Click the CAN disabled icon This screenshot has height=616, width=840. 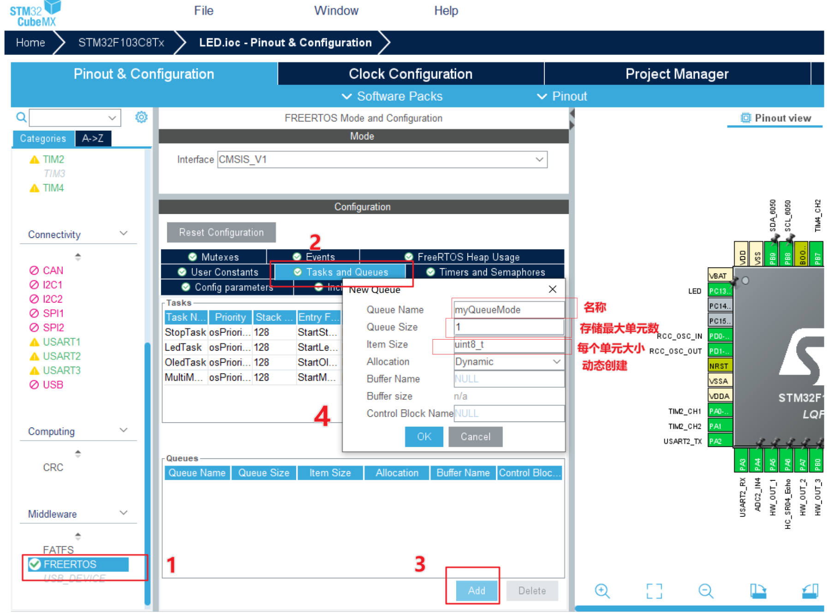34,270
